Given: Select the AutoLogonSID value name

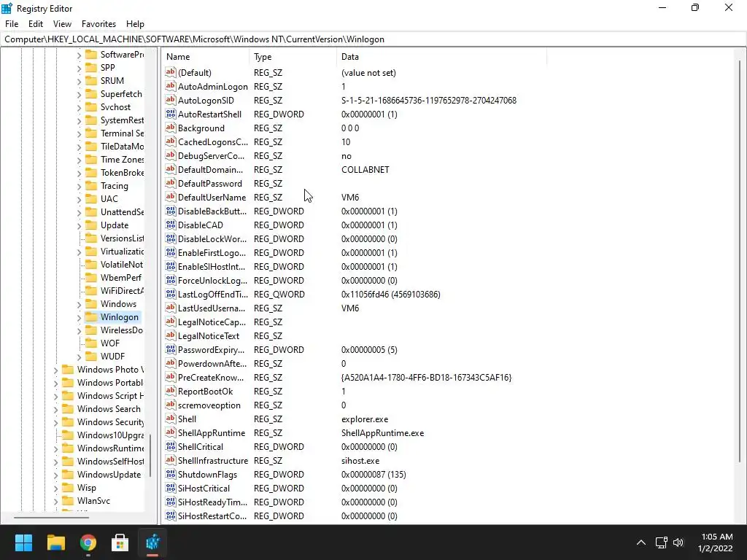Looking at the screenshot, I should [x=206, y=101].
